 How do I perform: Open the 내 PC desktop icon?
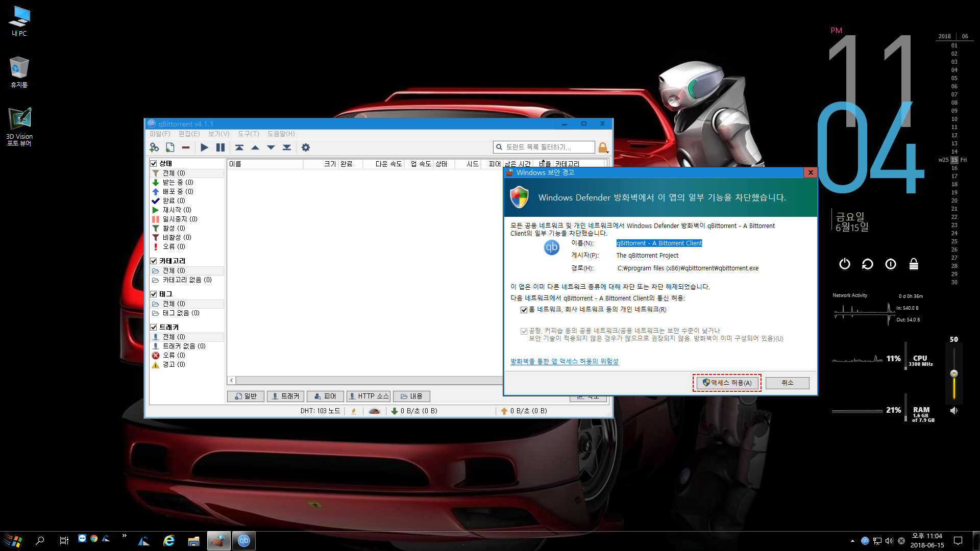coord(19,21)
